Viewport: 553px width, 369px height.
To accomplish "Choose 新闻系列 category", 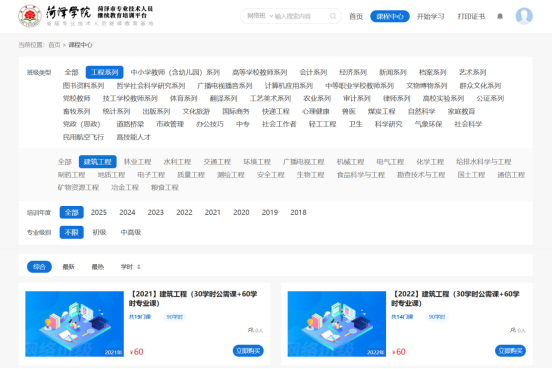I will 393,72.
